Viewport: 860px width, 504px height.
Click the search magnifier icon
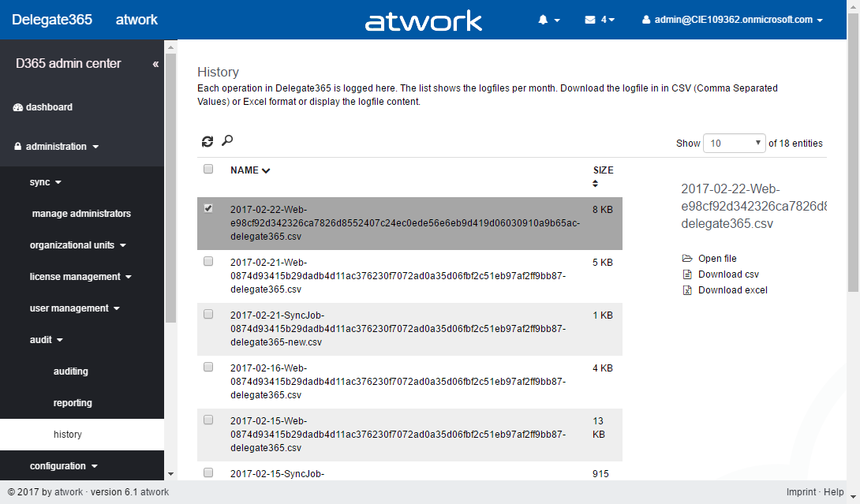tap(227, 140)
